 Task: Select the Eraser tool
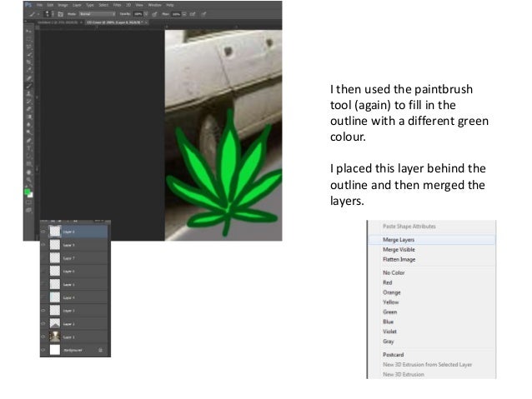tap(29, 109)
